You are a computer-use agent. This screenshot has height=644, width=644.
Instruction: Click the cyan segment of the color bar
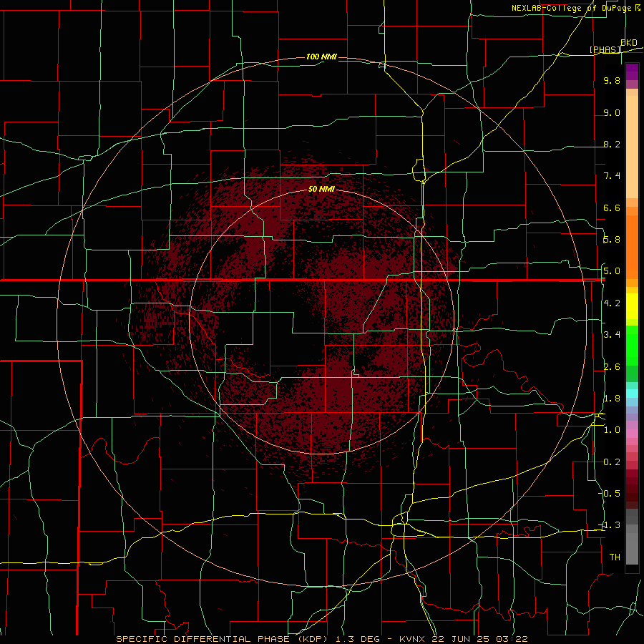(x=632, y=393)
